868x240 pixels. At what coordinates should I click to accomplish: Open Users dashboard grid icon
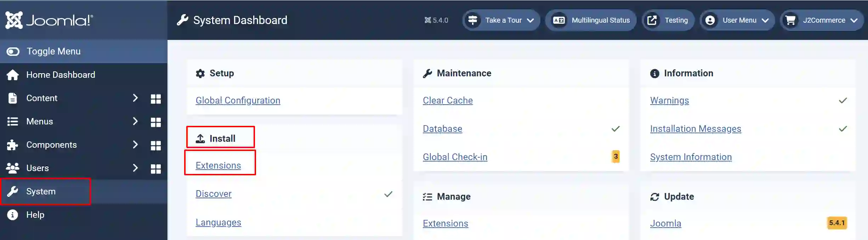[156, 169]
